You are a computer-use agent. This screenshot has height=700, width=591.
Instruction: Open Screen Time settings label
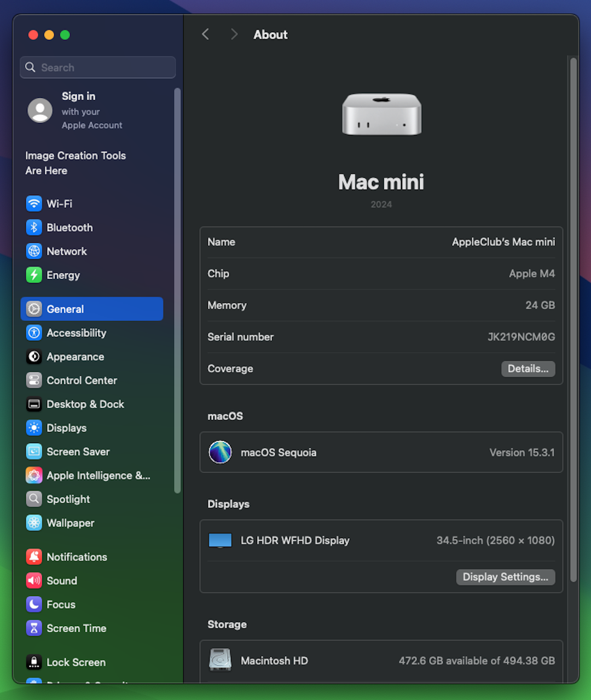pyautogui.click(x=77, y=628)
